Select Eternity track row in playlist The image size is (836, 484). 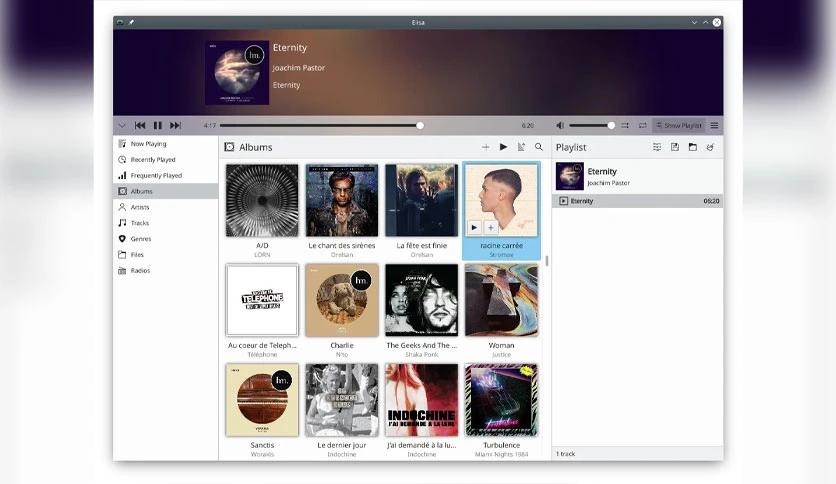638,201
